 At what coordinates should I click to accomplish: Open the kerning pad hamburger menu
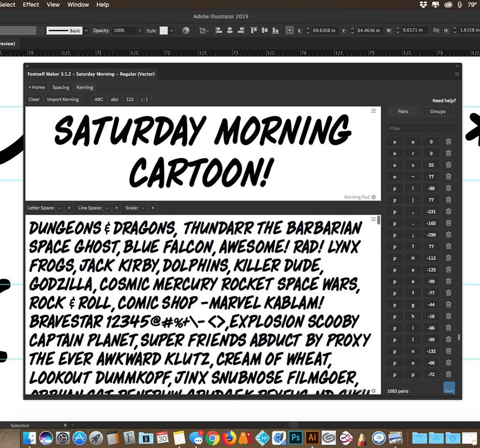[373, 111]
